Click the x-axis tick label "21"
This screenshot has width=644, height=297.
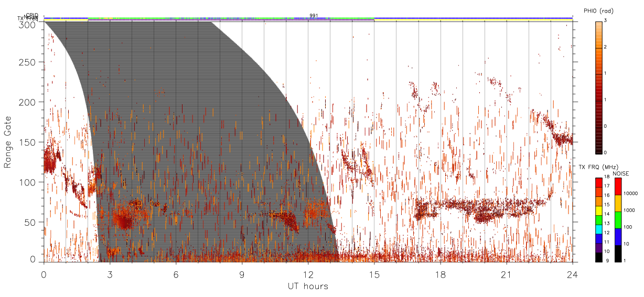[507, 274]
